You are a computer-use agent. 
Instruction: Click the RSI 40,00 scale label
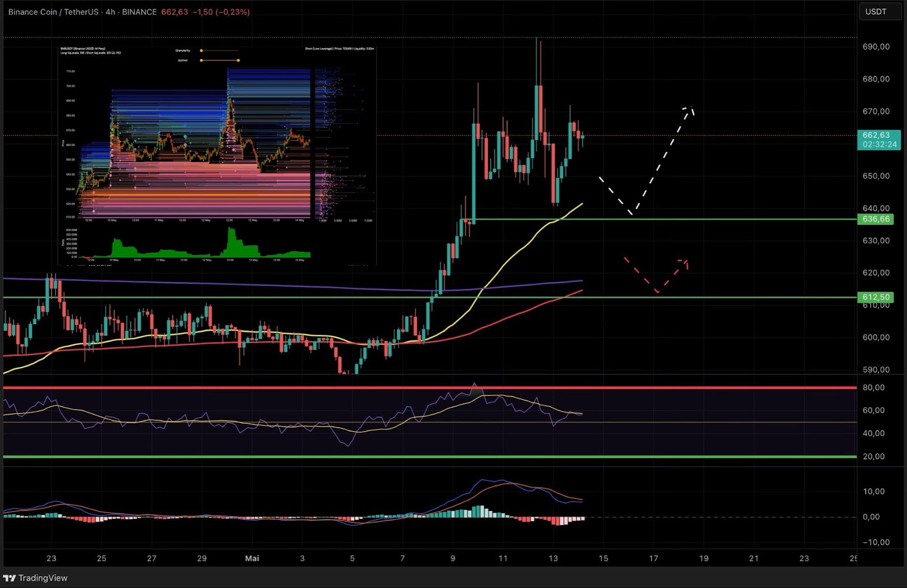[874, 433]
